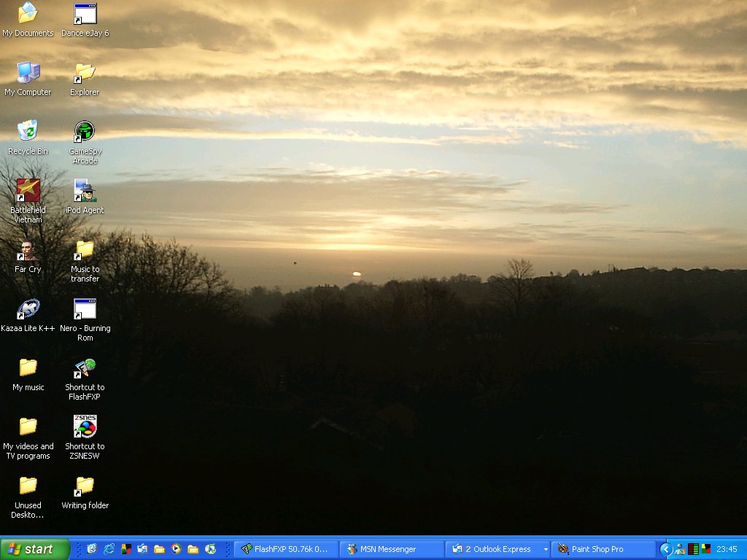Click the Shortcut to FlashFXP desktop icon
This screenshot has width=747, height=560.
click(x=85, y=368)
